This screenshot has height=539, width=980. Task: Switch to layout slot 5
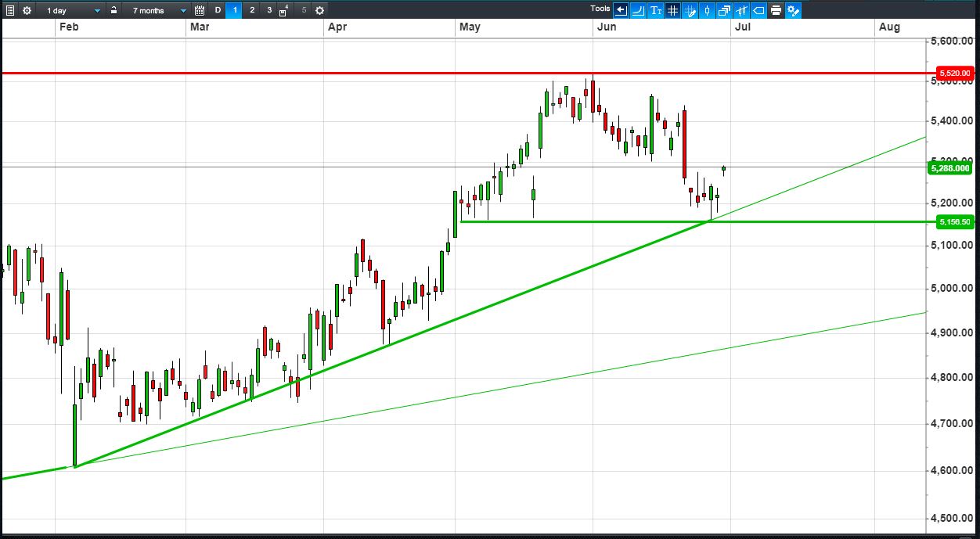tap(304, 10)
